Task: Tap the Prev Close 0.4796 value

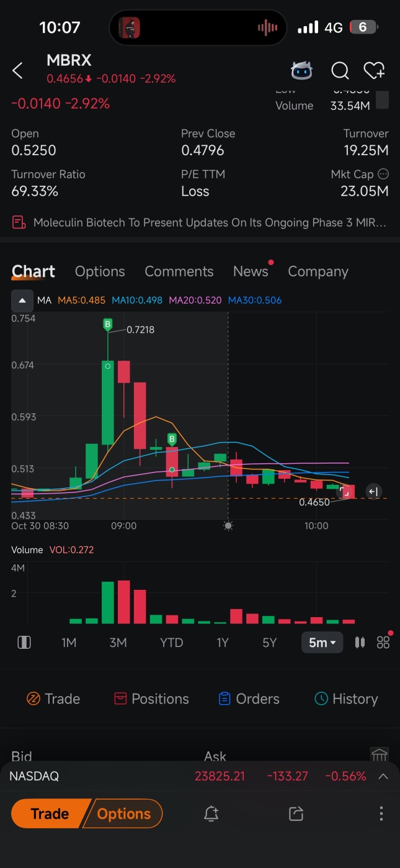Action: (203, 150)
